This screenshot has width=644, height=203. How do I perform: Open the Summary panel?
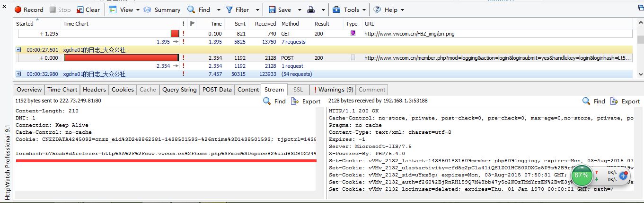162,9
